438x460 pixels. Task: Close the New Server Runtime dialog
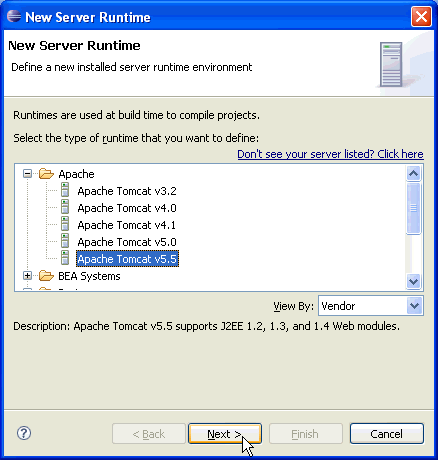421,16
